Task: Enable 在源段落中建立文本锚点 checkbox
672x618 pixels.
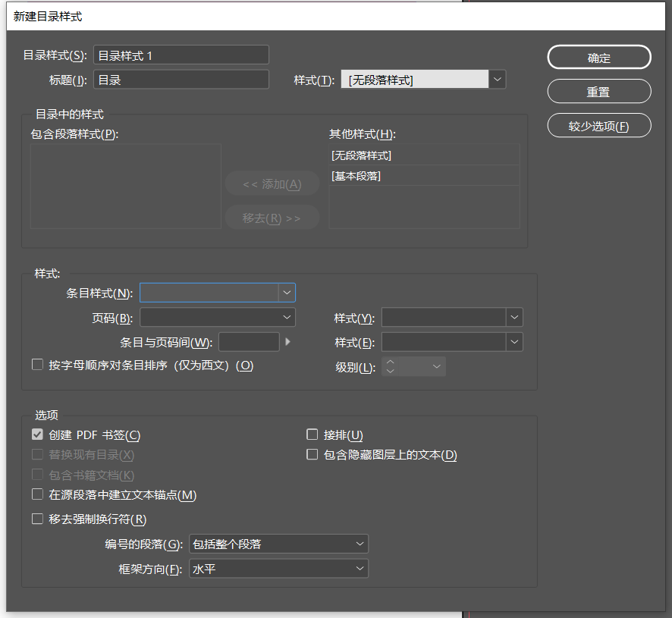Action: tap(37, 495)
